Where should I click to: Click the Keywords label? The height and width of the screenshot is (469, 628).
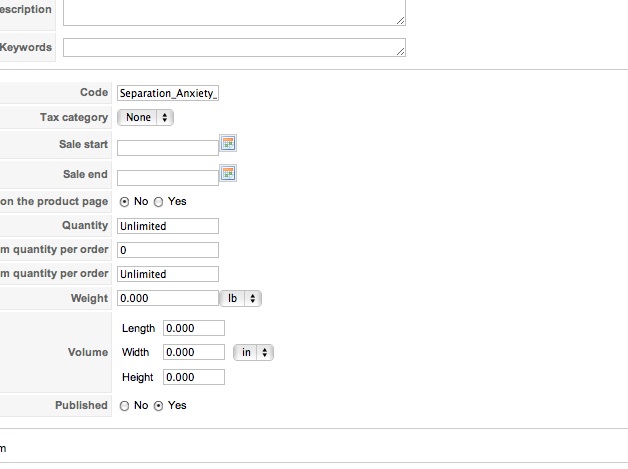click(26, 47)
